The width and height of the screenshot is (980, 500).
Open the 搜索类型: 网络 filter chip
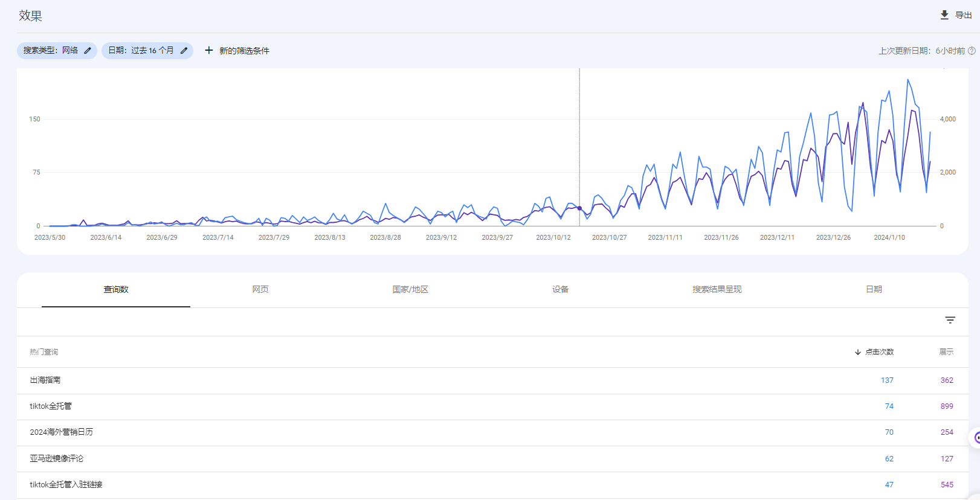click(x=57, y=51)
